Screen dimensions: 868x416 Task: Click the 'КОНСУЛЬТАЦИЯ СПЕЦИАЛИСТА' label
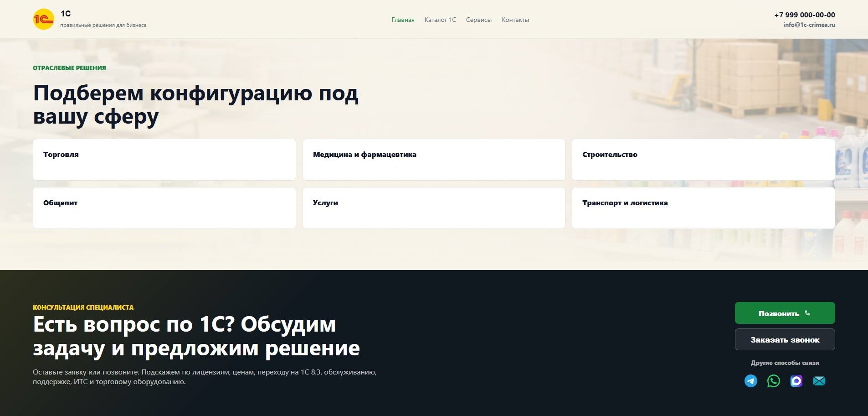point(83,307)
